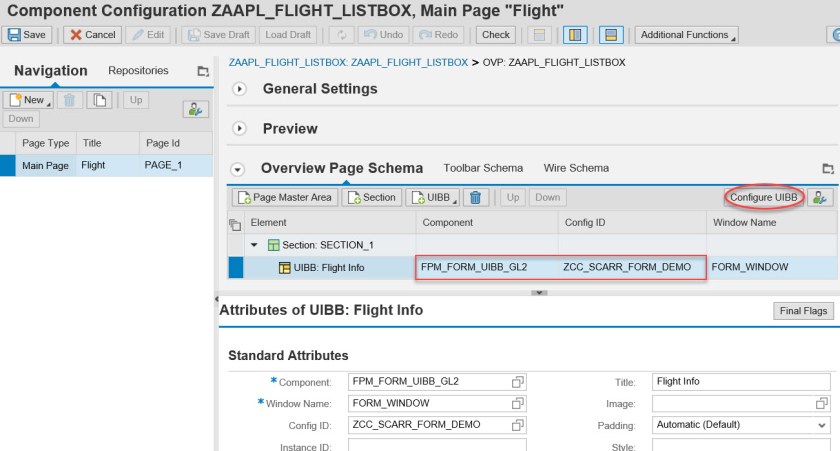Screen dimensions: 840x451
Task: Click the Up button in Navigation
Action: (x=136, y=100)
